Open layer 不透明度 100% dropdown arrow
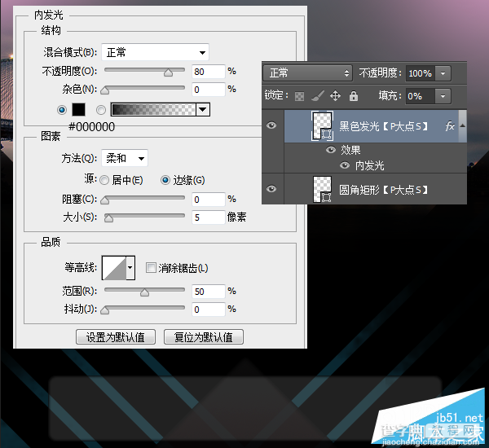 coord(443,73)
